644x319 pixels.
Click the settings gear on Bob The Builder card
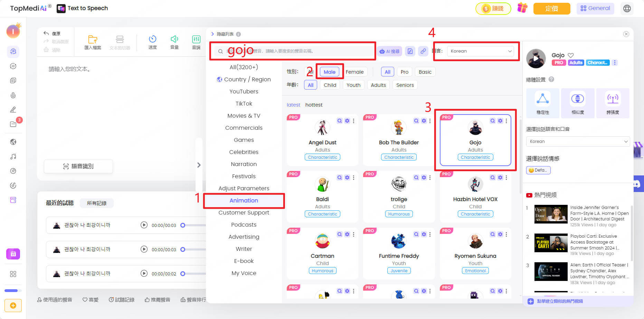point(424,121)
